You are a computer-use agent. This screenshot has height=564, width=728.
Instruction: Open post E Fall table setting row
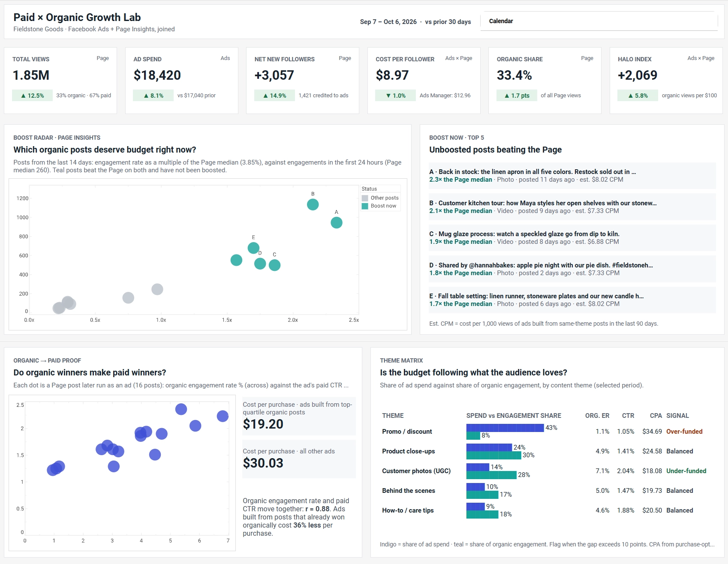point(572,300)
